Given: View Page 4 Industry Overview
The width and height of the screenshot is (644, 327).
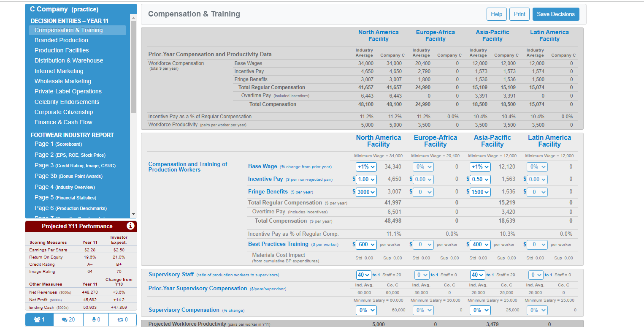Looking at the screenshot, I should [x=65, y=187].
